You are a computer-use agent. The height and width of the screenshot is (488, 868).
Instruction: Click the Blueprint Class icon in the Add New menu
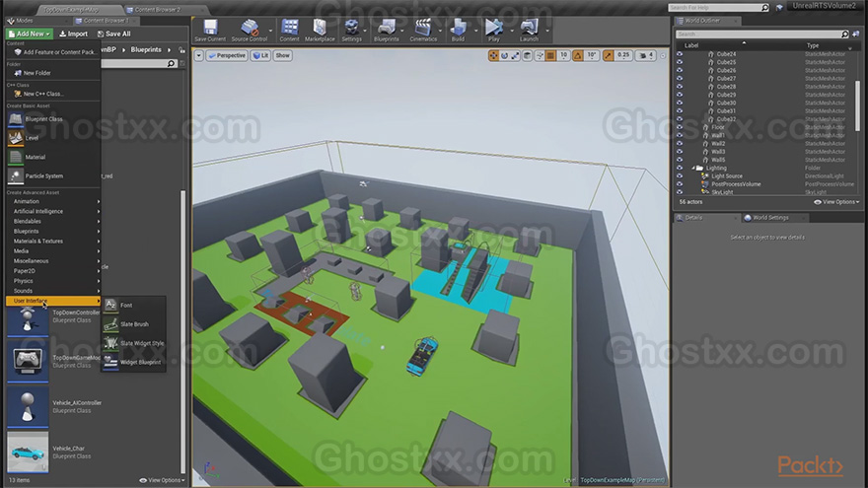[x=16, y=119]
